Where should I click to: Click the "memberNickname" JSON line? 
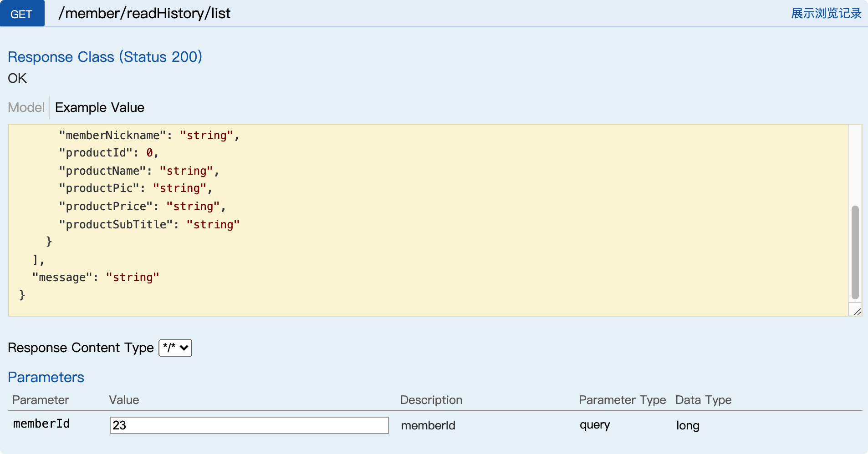pyautogui.click(x=149, y=135)
